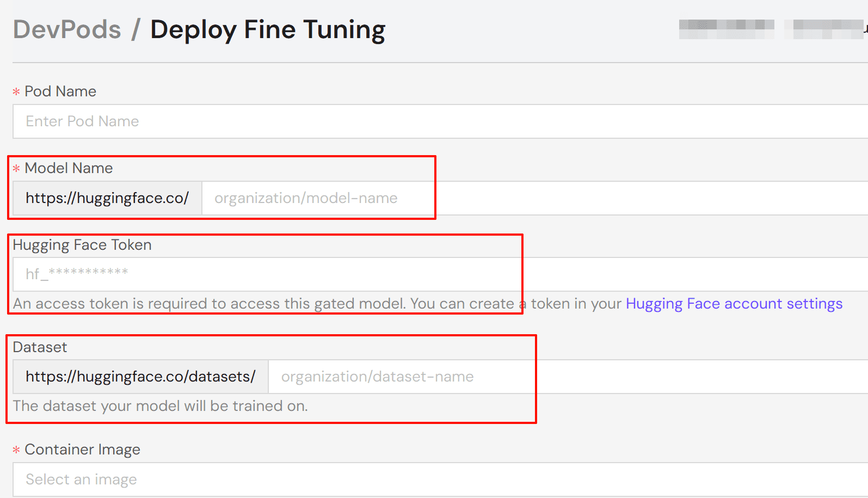The width and height of the screenshot is (868, 498).
Task: Click the Pod Name field label
Action: (60, 91)
